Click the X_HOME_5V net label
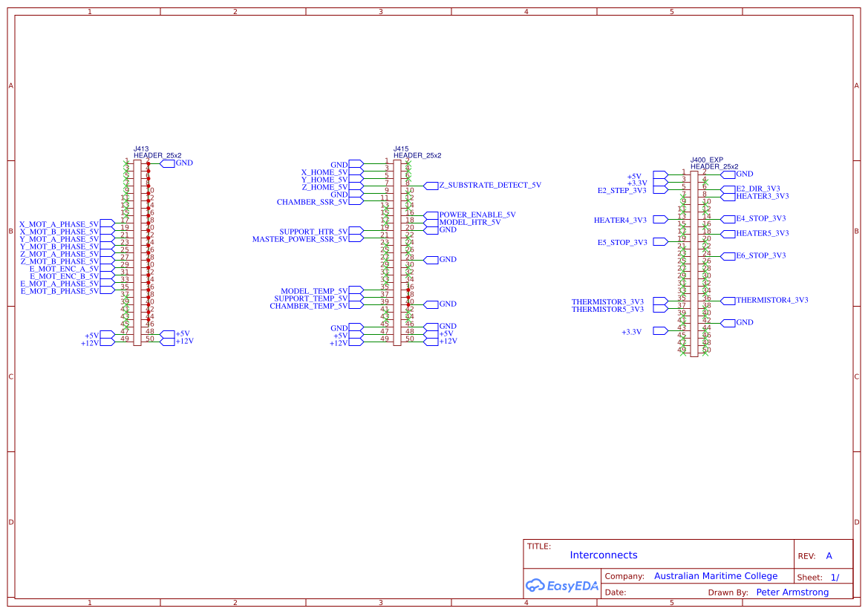The height and width of the screenshot is (614, 868). [x=324, y=172]
